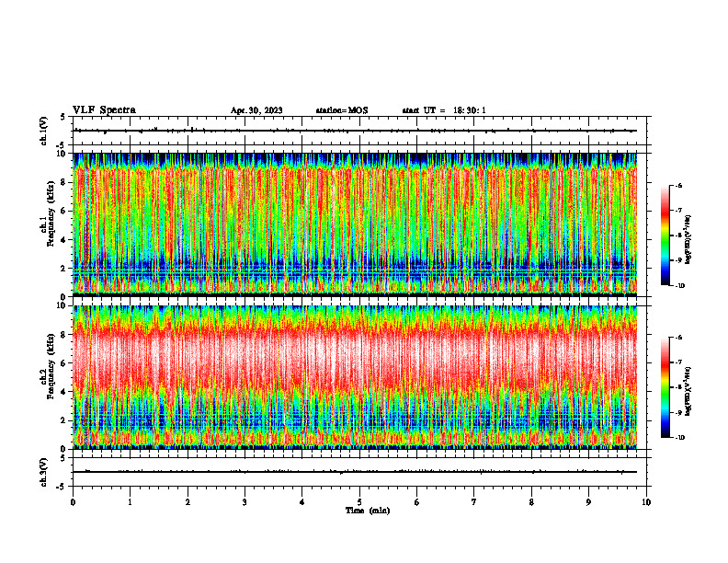This screenshot has height=563, width=728.
Task: Click the "station=MOS" header label
Action: point(342,110)
